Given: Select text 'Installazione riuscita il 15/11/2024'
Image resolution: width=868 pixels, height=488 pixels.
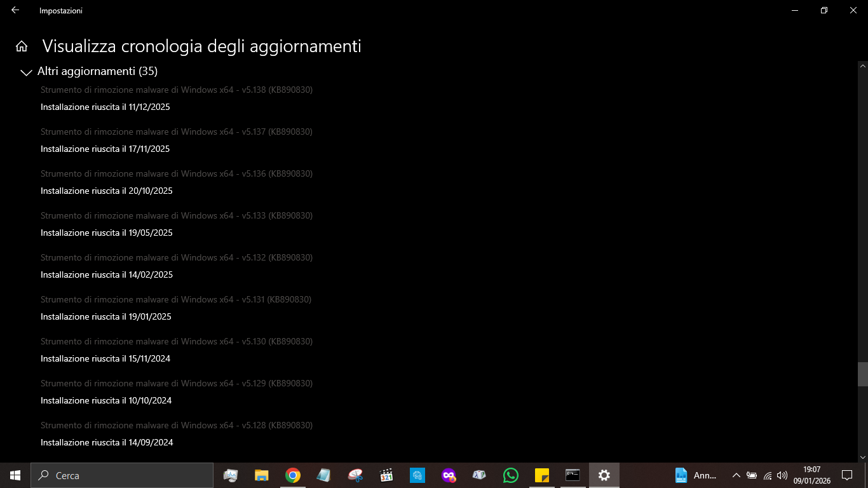Looking at the screenshot, I should pos(105,358).
